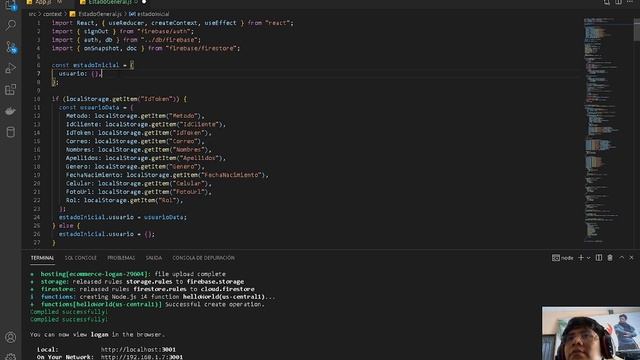Click 'You can now view logan' line

(97, 334)
